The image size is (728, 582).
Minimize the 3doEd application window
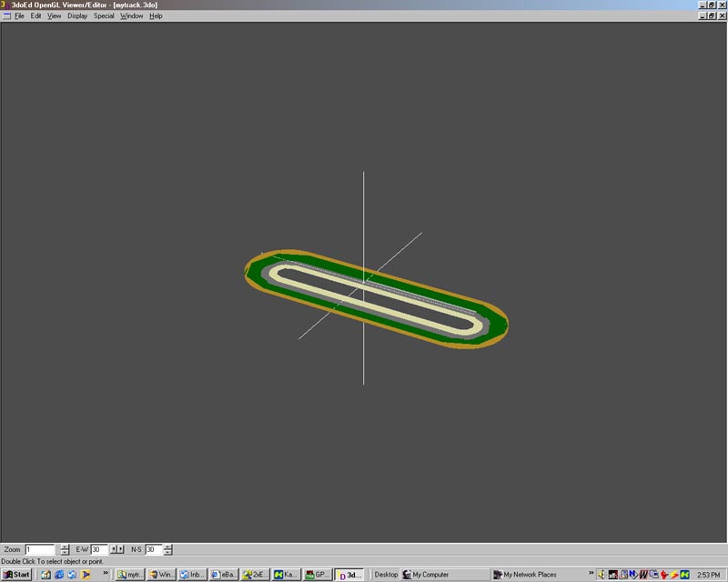click(x=703, y=5)
